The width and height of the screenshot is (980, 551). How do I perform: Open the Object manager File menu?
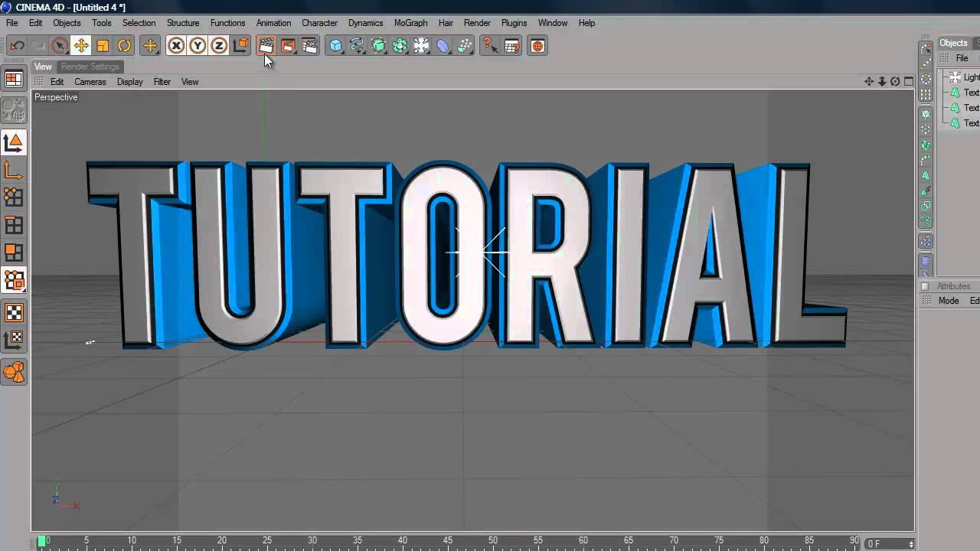(962, 58)
